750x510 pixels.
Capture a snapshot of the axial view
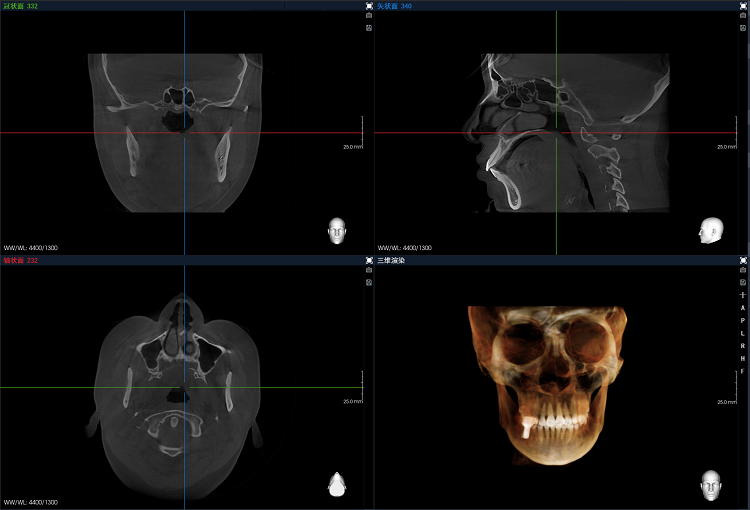tap(369, 270)
